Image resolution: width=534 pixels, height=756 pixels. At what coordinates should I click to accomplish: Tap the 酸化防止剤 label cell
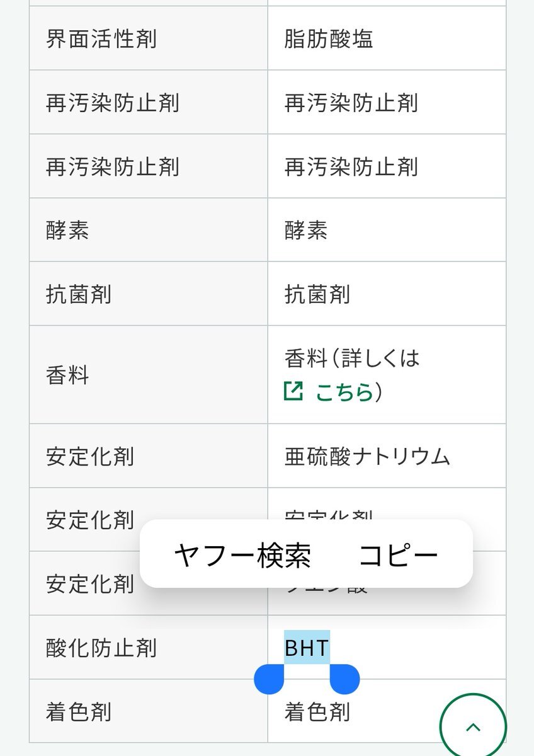(149, 648)
